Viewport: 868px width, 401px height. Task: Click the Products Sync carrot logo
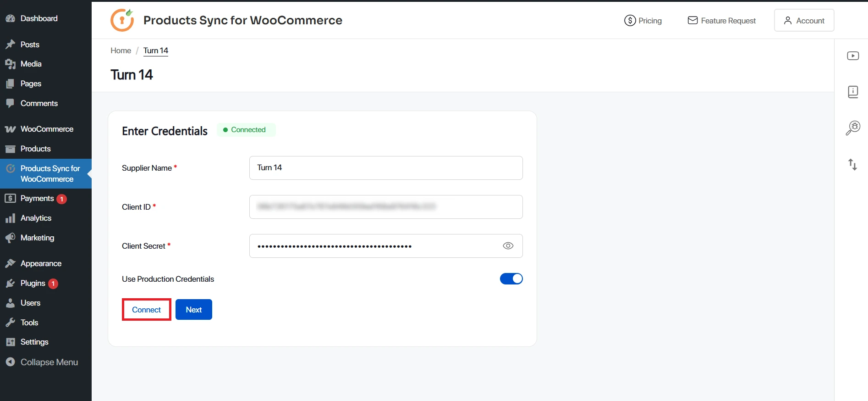pos(122,20)
